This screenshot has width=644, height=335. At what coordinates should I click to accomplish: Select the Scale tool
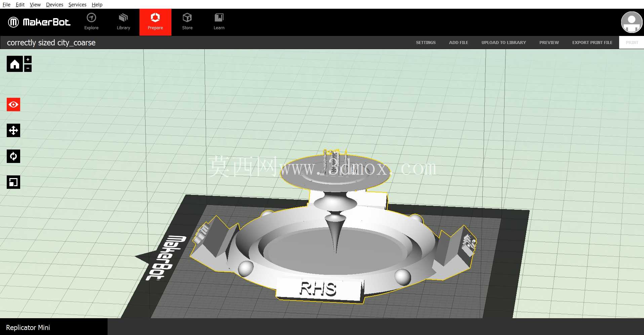click(13, 182)
